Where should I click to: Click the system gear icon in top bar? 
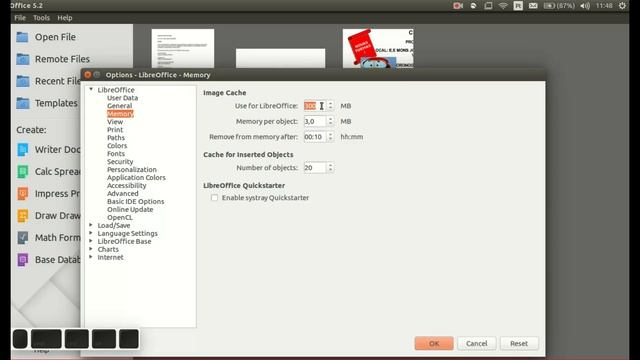pos(622,6)
